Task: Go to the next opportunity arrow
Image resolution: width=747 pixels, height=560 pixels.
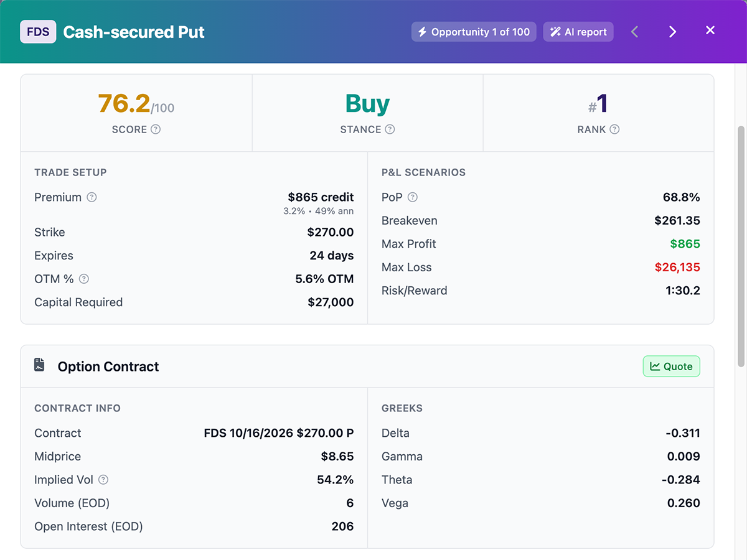Action: point(672,32)
